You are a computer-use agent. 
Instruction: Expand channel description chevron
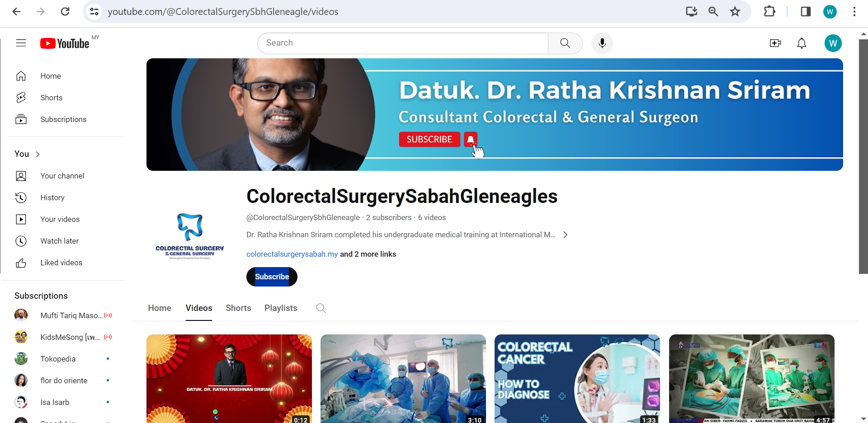565,235
